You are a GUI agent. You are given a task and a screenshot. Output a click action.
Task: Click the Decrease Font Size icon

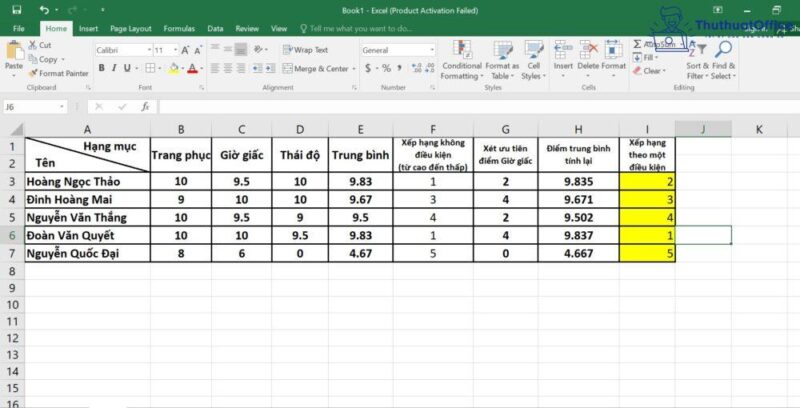click(x=198, y=50)
